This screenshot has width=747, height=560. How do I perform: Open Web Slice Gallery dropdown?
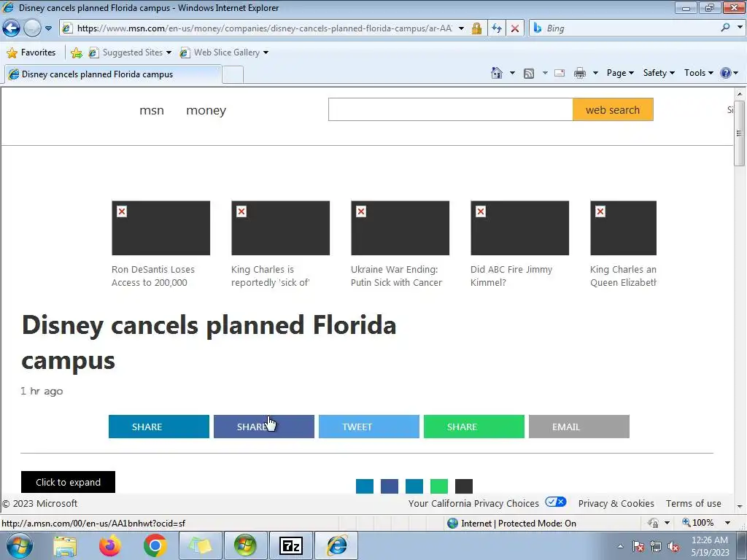click(225, 52)
